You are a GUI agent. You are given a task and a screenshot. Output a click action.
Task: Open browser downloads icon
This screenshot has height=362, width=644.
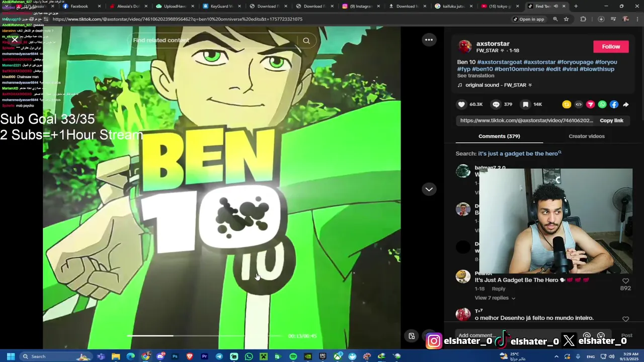pos(601,19)
